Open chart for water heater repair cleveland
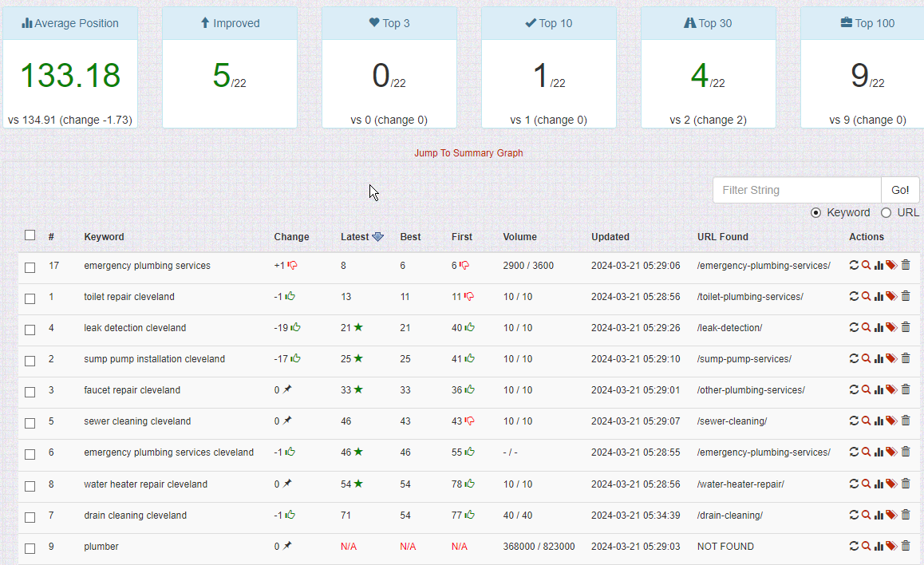 tap(879, 484)
